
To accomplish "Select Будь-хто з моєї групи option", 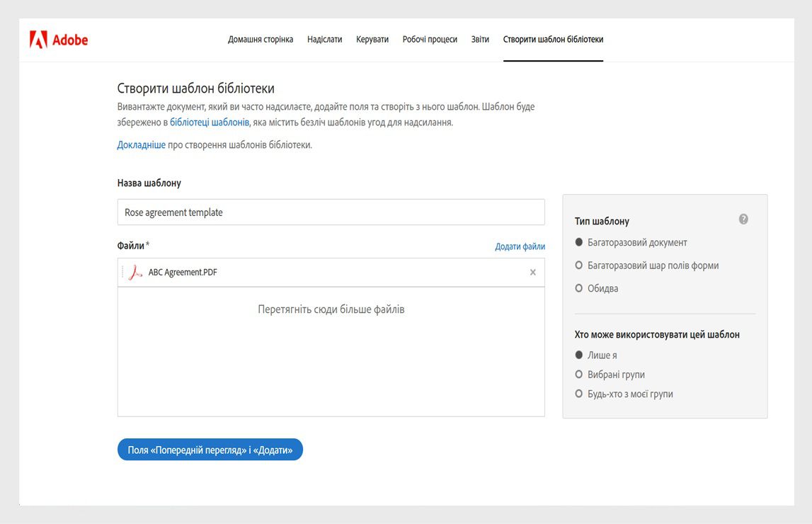I will pyautogui.click(x=579, y=394).
